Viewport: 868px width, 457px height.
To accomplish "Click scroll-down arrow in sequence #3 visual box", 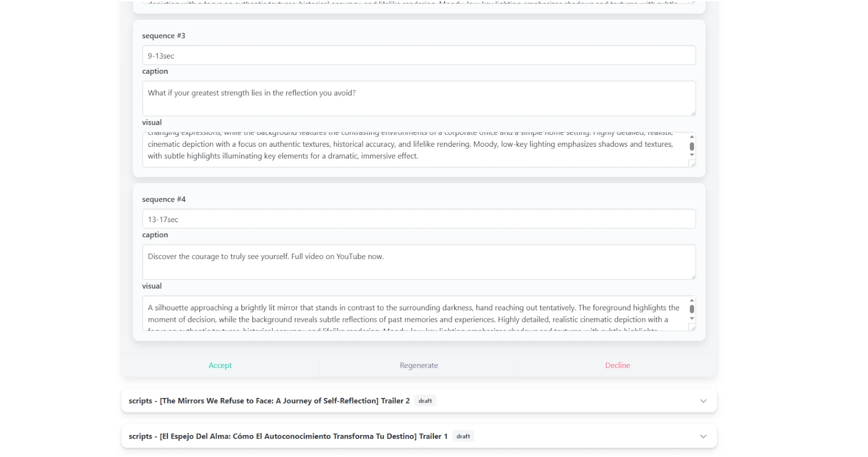I will (x=692, y=155).
